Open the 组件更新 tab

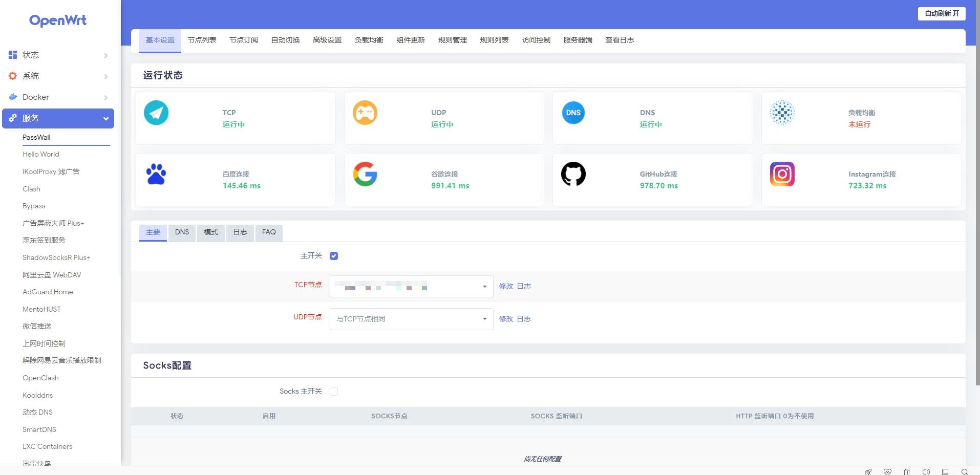411,40
